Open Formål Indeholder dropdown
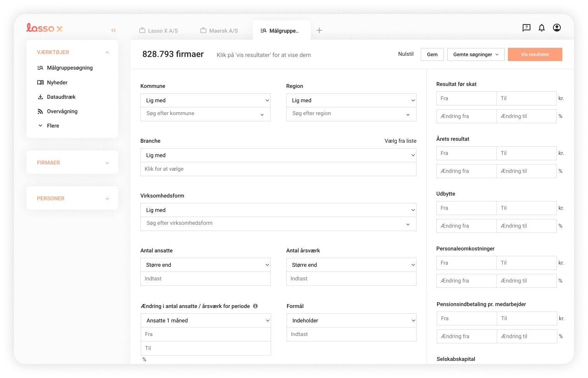The image size is (588, 378). pos(352,320)
